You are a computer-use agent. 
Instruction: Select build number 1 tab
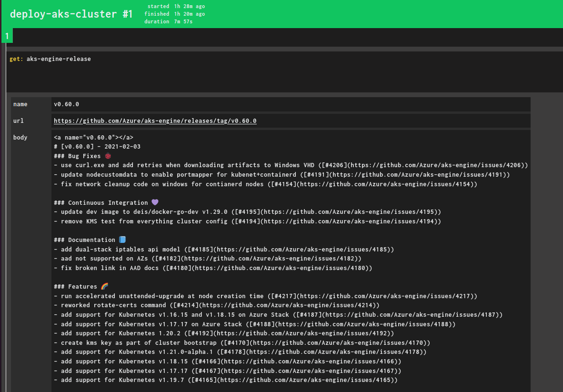[7, 36]
